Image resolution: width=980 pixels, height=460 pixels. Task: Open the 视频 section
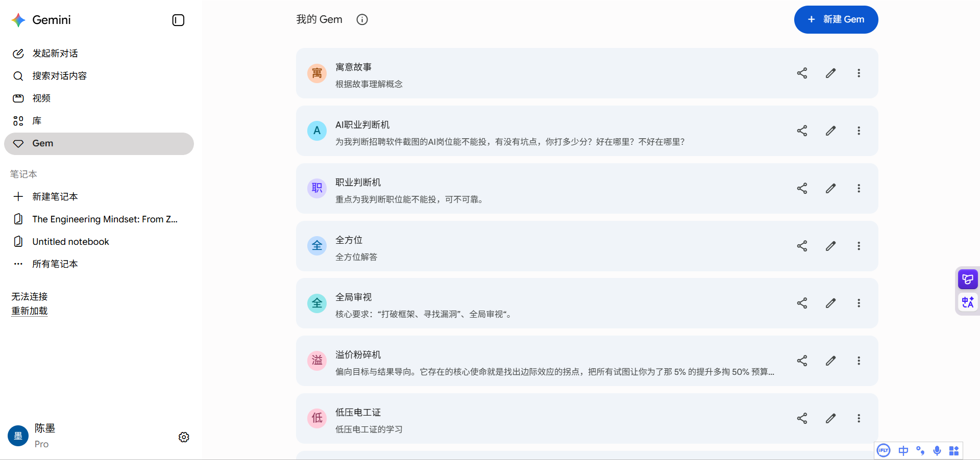(99, 98)
